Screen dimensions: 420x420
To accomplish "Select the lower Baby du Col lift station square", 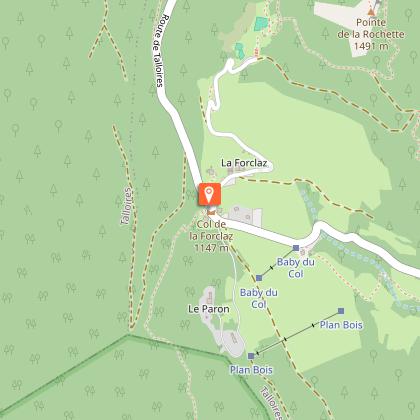I will [x=259, y=278].
